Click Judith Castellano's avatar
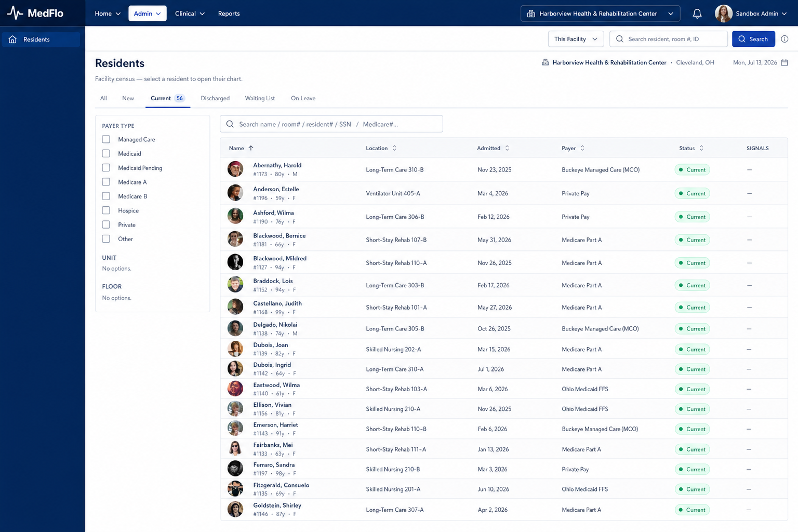 [x=235, y=307]
